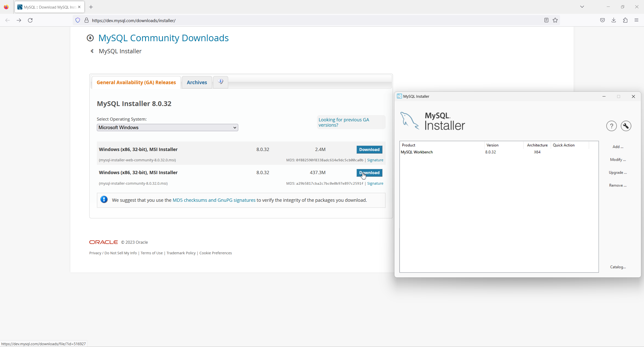Download the 2.4M web community installer
The image size is (644, 347).
pos(369,150)
